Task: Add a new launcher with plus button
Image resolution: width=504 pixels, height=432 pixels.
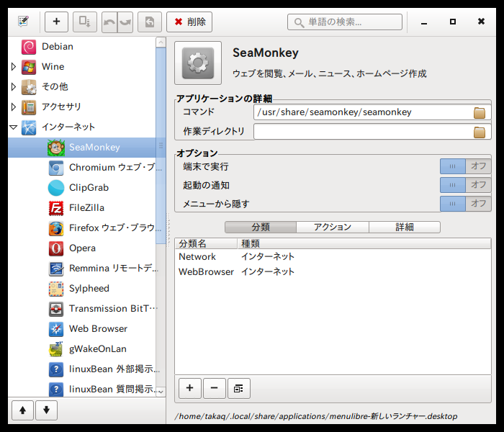Action: [57, 22]
